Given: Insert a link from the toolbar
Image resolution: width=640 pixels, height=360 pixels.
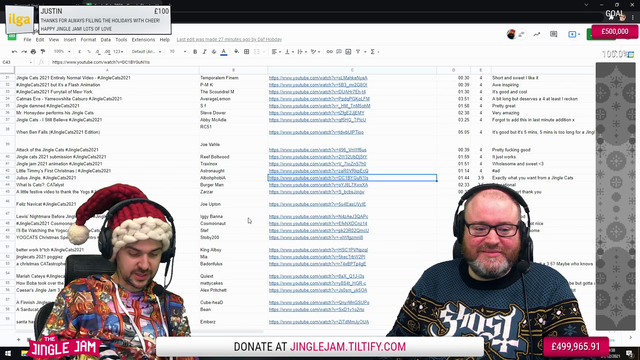Looking at the screenshot, I should [329, 52].
